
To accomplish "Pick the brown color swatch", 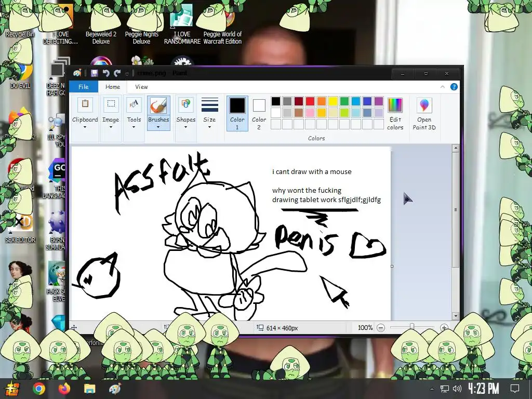I will coord(299,113).
